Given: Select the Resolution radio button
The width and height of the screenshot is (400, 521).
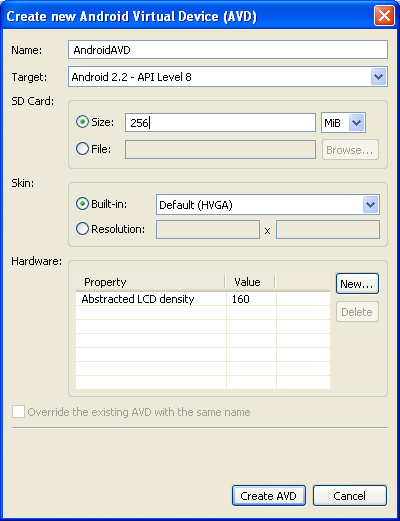Looking at the screenshot, I should click(x=82, y=229).
